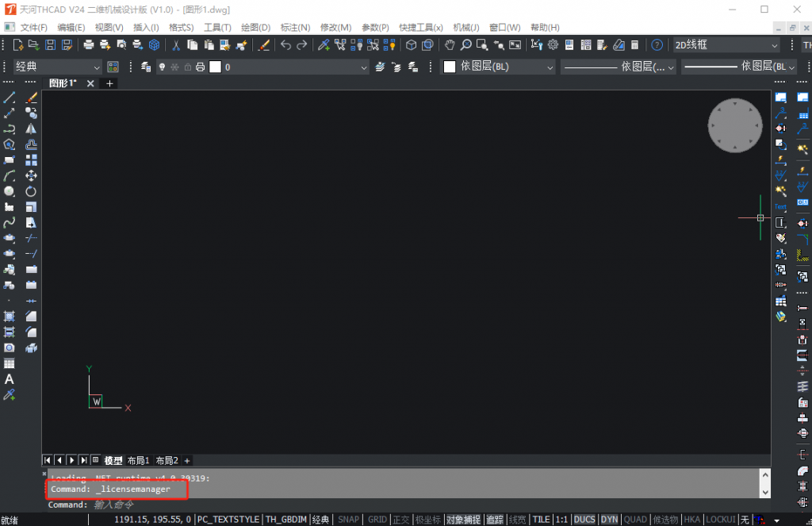This screenshot has width=812, height=526.
Task: Toggle GRID display in status bar
Action: [377, 520]
